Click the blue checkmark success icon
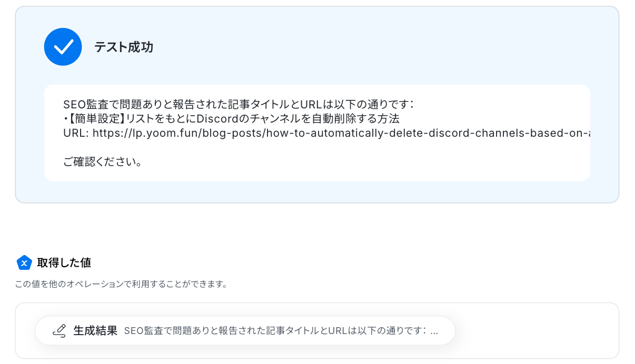Image resolution: width=635 pixels, height=364 pixels. pos(63,47)
